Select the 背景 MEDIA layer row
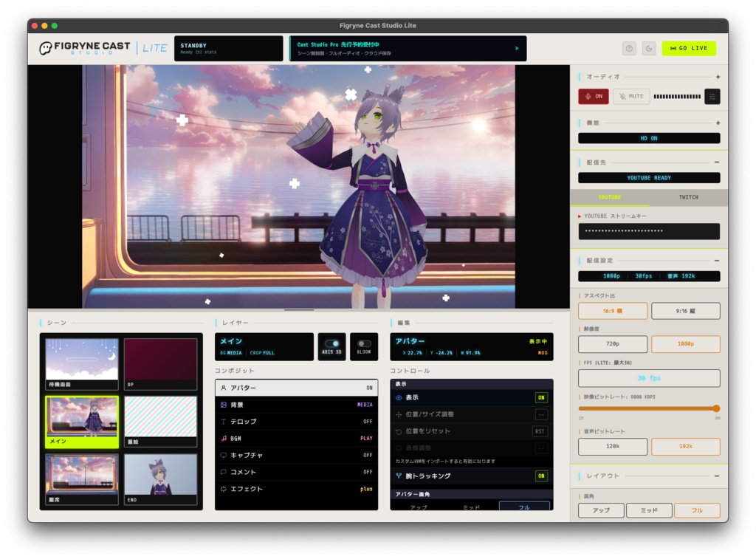Screen dimensions: 756x559 [297, 405]
